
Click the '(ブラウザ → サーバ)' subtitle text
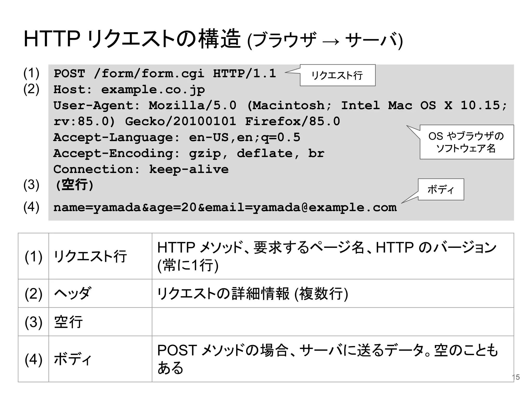coord(325,41)
